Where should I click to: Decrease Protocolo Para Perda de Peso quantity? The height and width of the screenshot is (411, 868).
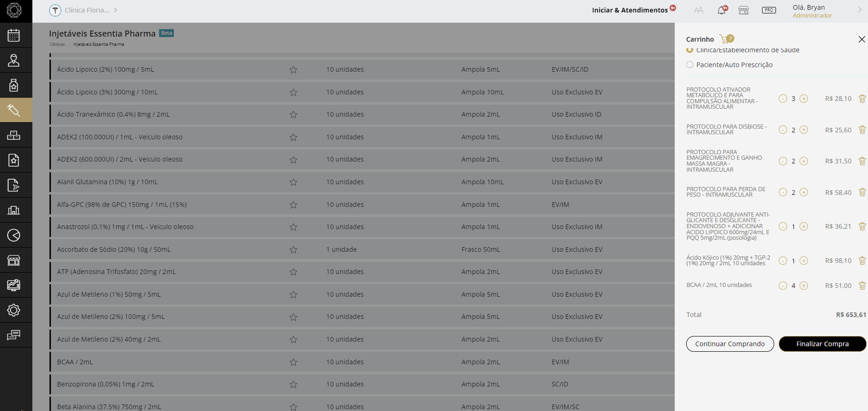pyautogui.click(x=782, y=193)
